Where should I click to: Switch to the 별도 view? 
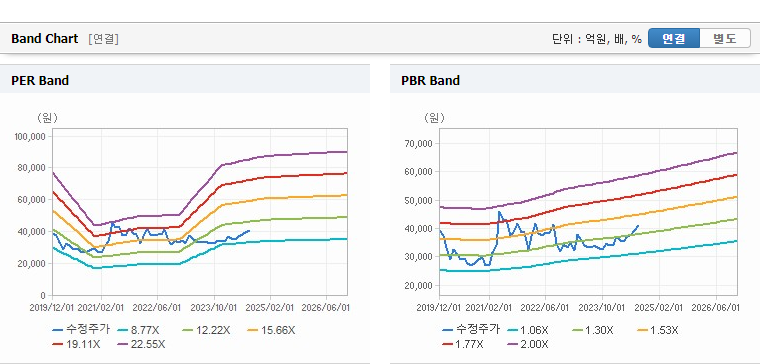[x=725, y=38]
